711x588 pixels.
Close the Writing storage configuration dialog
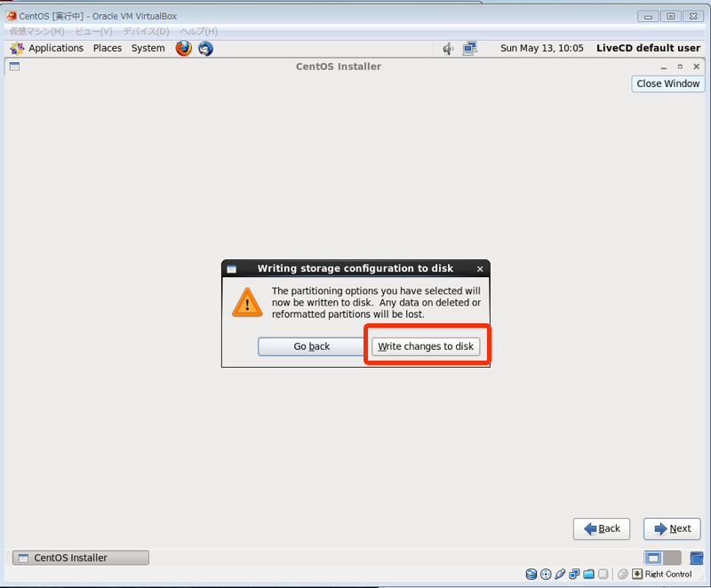pyautogui.click(x=480, y=269)
